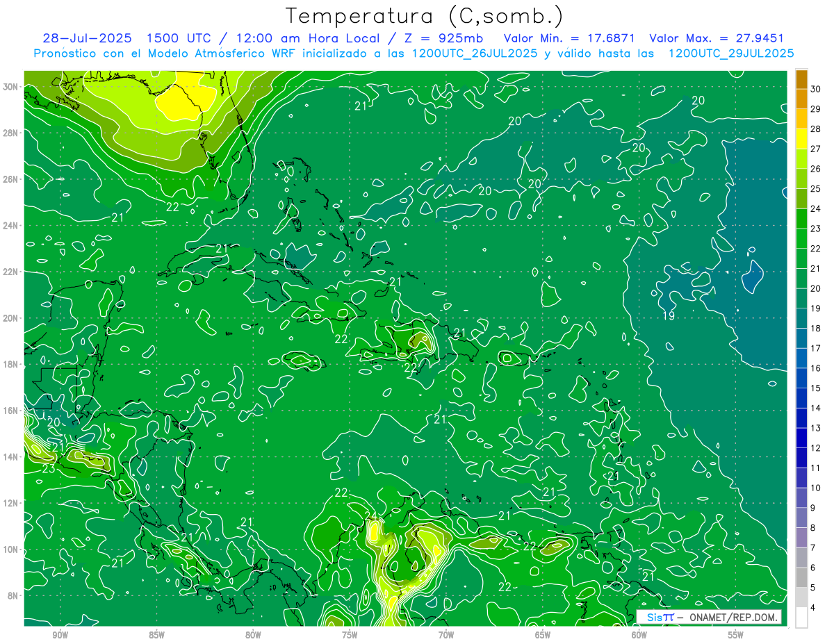Click the legend scale number "25"
The height and width of the screenshot is (644, 834).
tap(816, 189)
